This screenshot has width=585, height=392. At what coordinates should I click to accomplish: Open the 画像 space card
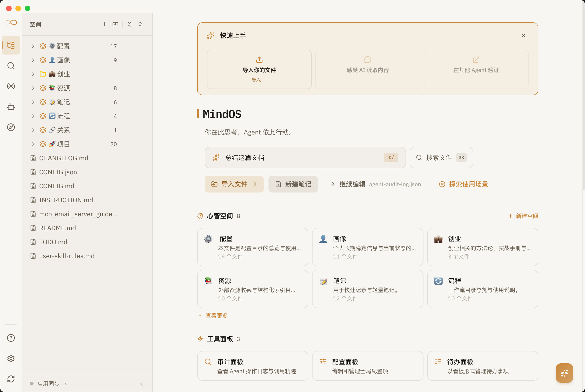(368, 247)
